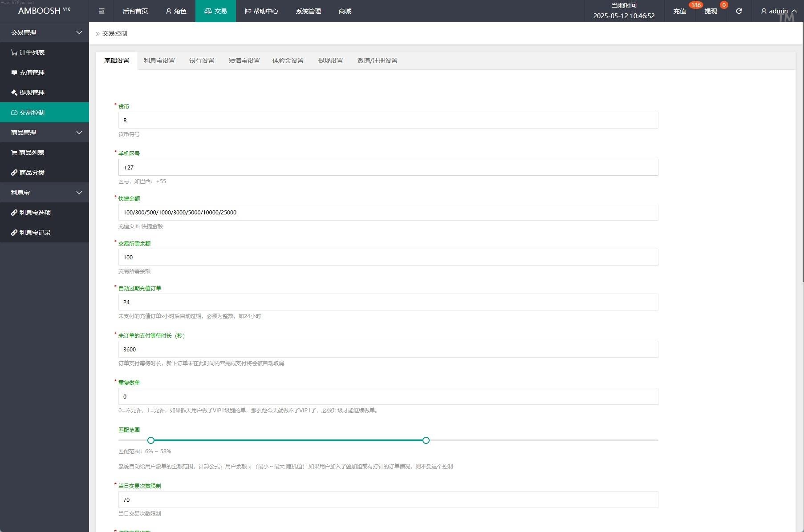Image resolution: width=804 pixels, height=532 pixels.
Task: Open 充值管理 in the sidebar
Action: coord(28,73)
